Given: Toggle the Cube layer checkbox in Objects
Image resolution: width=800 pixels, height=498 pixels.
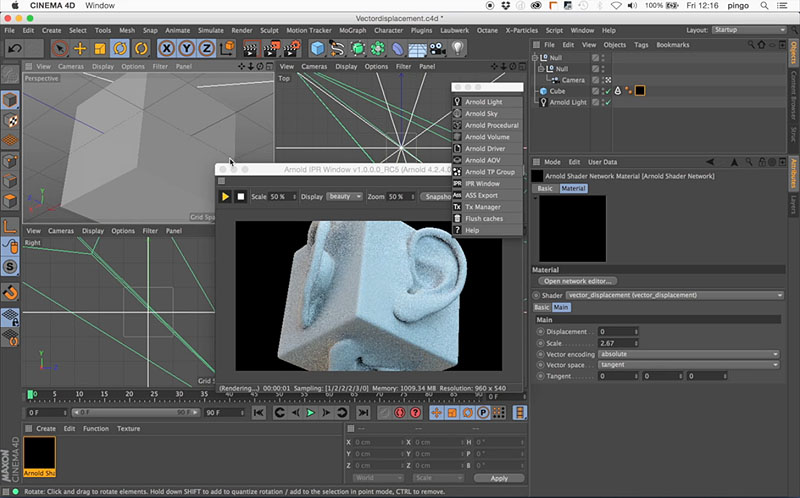Looking at the screenshot, I should [596, 91].
